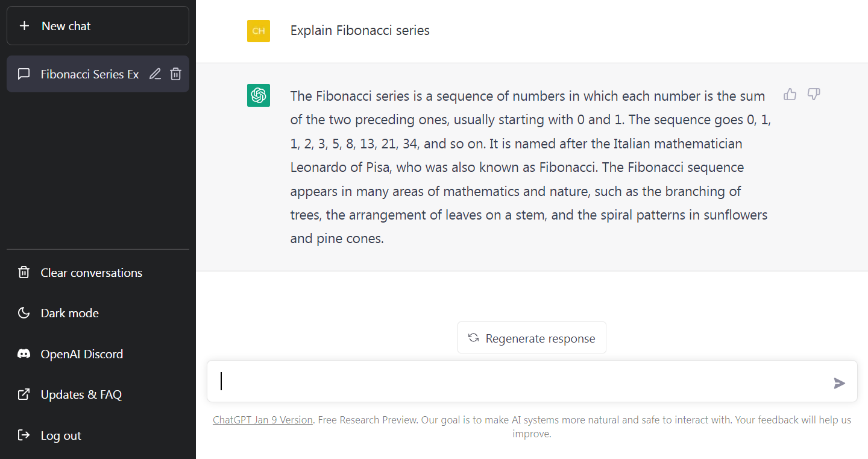
Task: Toggle Dark mode in the sidebar
Action: tap(69, 313)
